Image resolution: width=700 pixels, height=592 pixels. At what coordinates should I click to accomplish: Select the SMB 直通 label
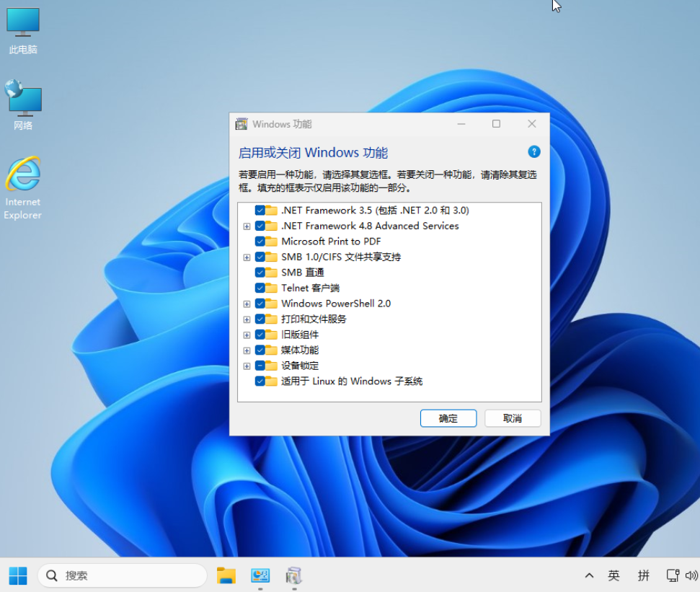click(x=303, y=273)
